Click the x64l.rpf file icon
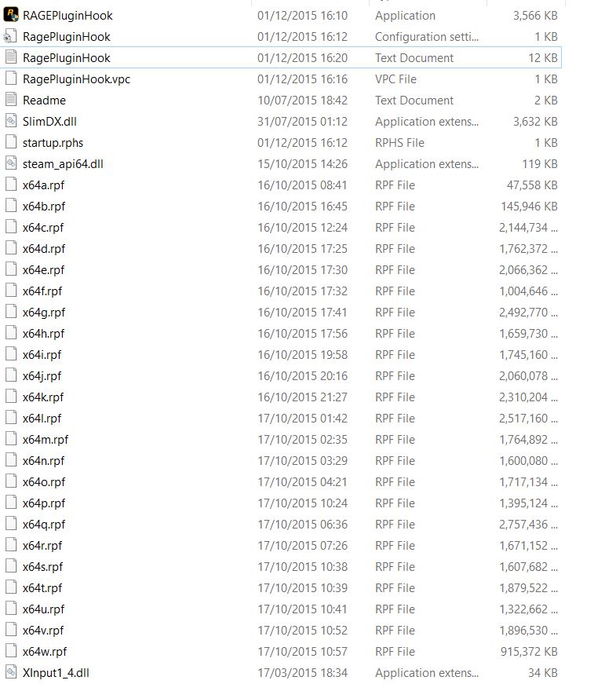616x695 pixels. point(11,418)
